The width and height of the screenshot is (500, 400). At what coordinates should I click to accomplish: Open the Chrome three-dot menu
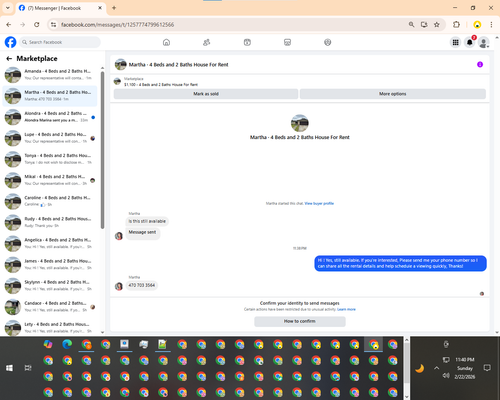point(491,25)
